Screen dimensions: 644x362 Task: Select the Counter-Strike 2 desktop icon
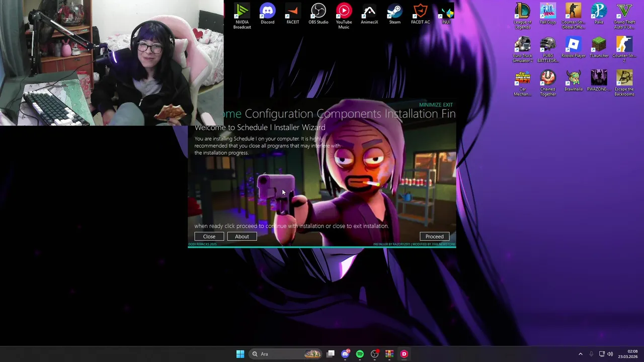tap(624, 50)
